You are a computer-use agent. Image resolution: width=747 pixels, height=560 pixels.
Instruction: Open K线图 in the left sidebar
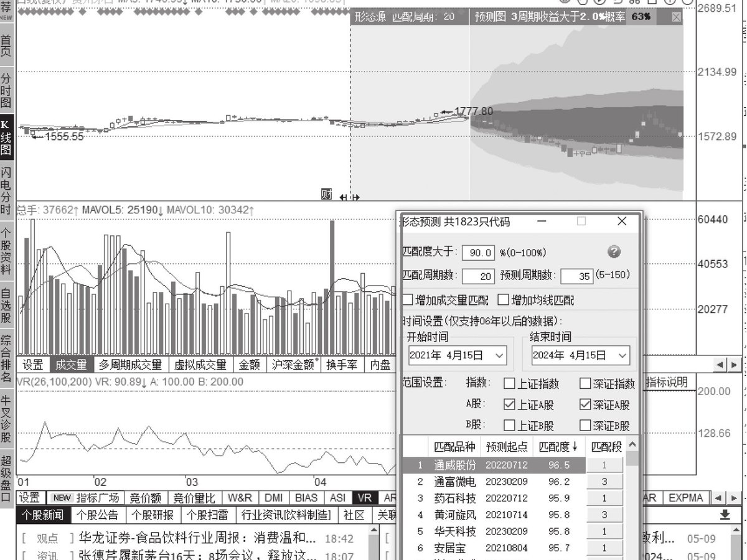tap(6, 138)
